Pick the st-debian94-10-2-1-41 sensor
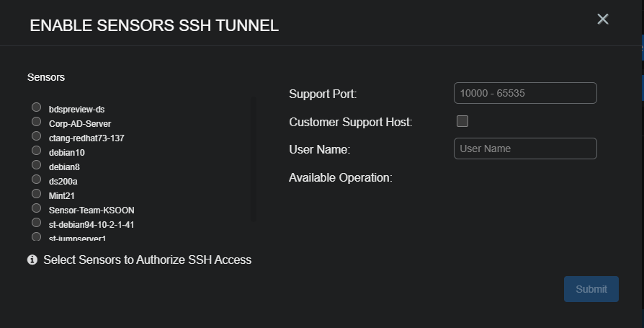644x328 pixels. click(36, 223)
